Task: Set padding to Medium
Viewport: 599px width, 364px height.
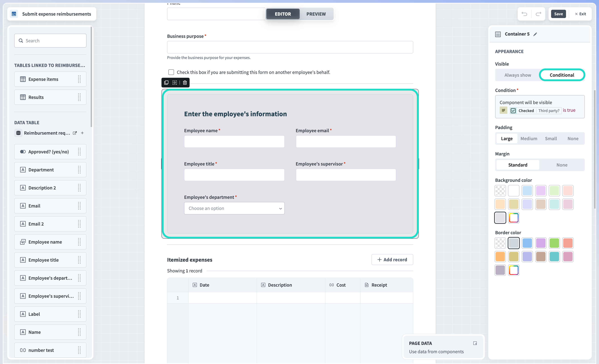Action: [x=529, y=138]
